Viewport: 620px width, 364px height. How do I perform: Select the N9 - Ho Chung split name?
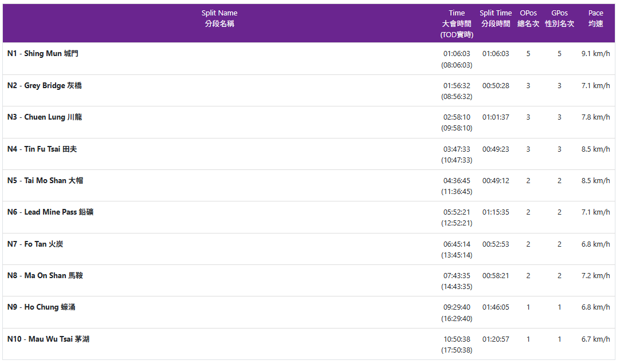click(41, 307)
